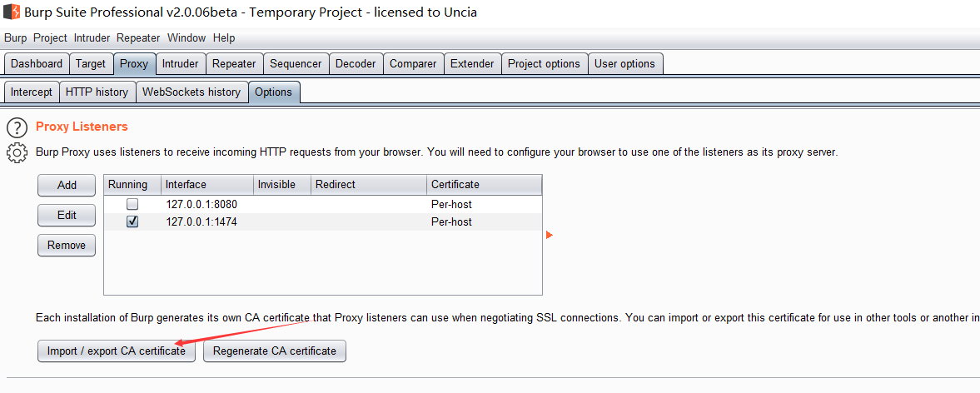This screenshot has width=980, height=393.
Task: Switch to the Intercept sub-tab
Action: (32, 92)
